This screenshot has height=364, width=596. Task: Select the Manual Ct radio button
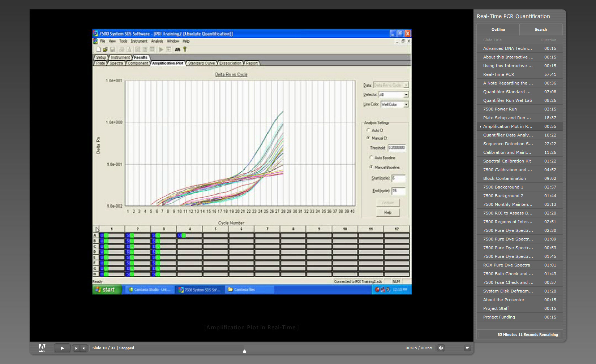[x=368, y=138]
